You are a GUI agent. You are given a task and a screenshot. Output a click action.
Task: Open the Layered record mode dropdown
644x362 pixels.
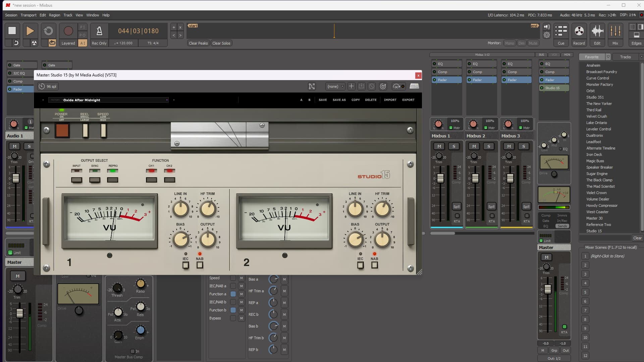click(68, 43)
